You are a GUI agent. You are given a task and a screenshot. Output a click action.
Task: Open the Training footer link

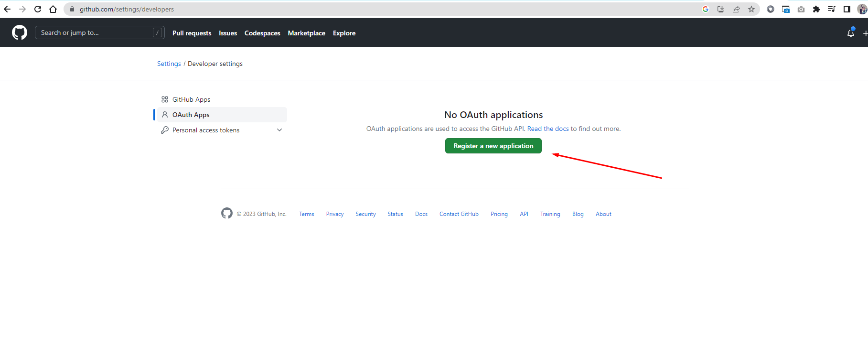pos(550,214)
